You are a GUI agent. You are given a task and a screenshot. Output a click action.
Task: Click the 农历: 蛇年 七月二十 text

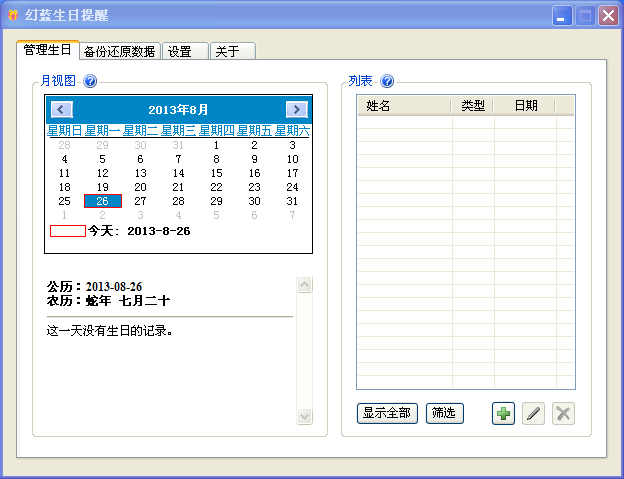pyautogui.click(x=108, y=301)
